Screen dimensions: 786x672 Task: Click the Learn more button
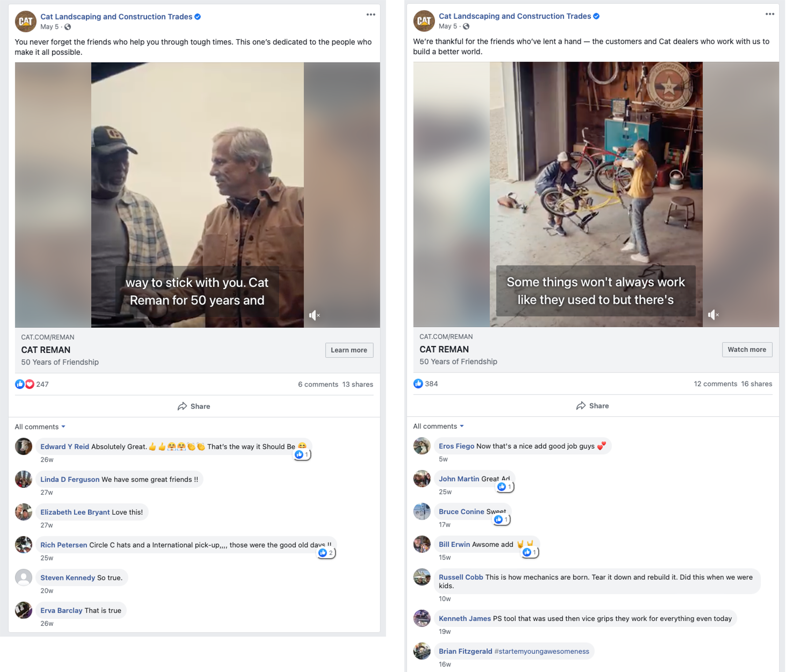349,350
